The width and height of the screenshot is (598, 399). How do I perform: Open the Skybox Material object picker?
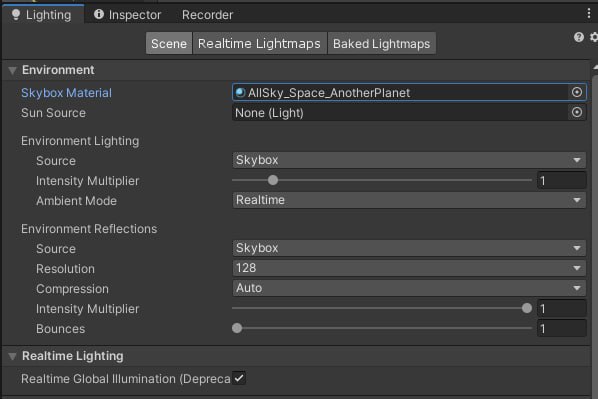tap(577, 92)
